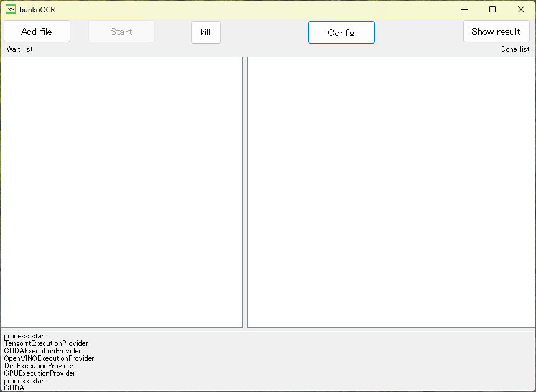Click the Done list label
536x392 pixels.
[x=515, y=49]
